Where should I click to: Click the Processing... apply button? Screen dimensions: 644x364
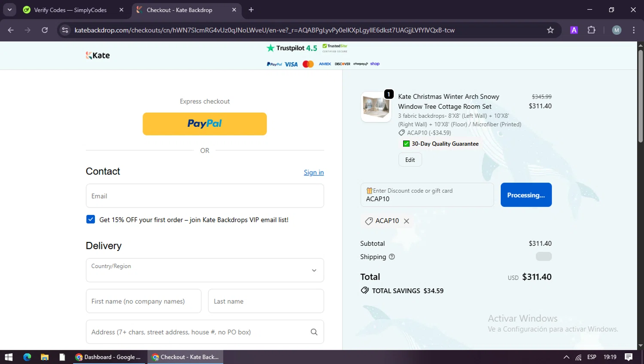[x=526, y=195]
